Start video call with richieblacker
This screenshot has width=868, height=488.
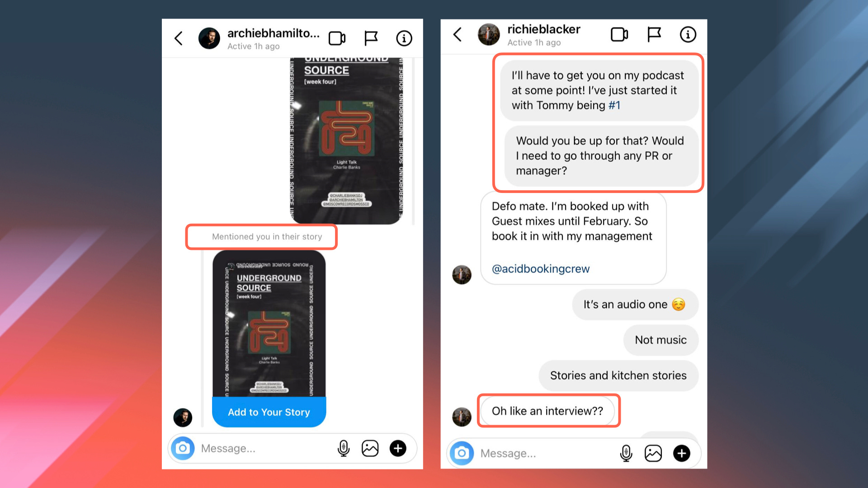(619, 34)
